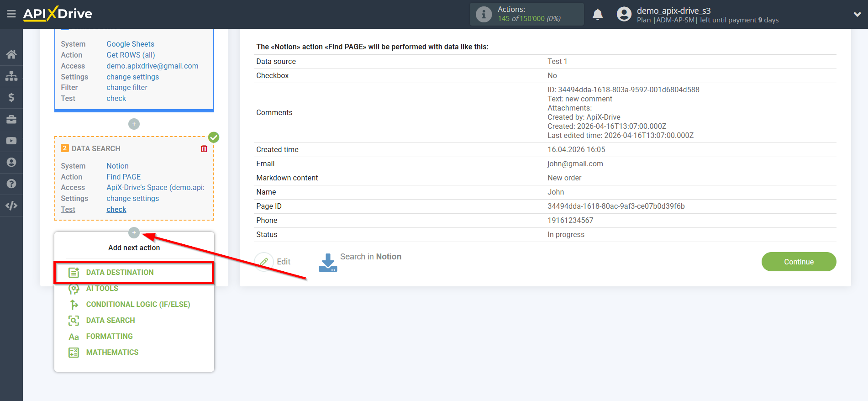The height and width of the screenshot is (401, 868).
Task: Open Google Sheets system link
Action: click(130, 44)
